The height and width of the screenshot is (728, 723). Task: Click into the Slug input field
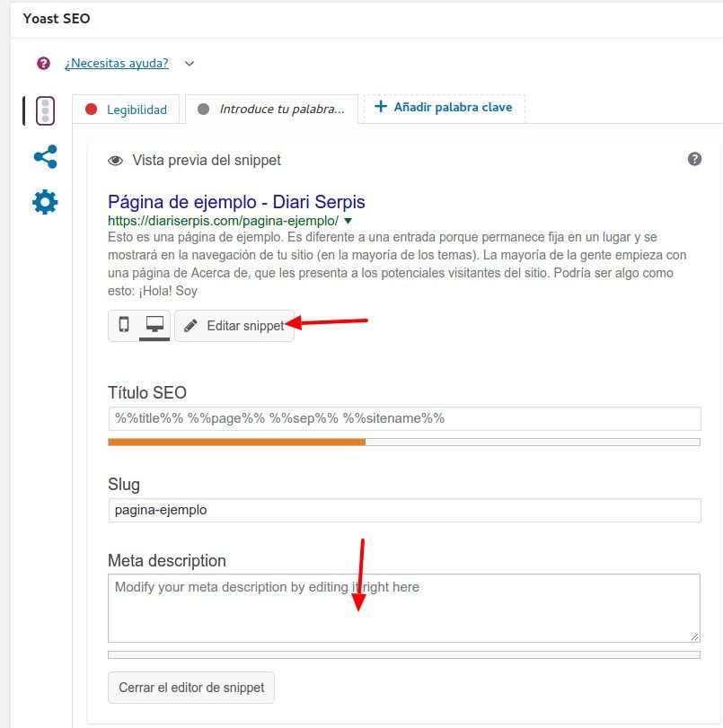pos(404,510)
